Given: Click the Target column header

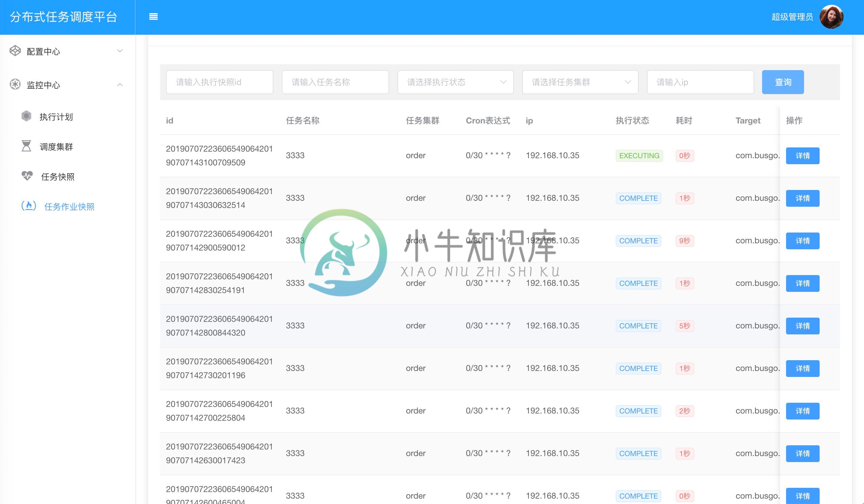Looking at the screenshot, I should [x=748, y=120].
